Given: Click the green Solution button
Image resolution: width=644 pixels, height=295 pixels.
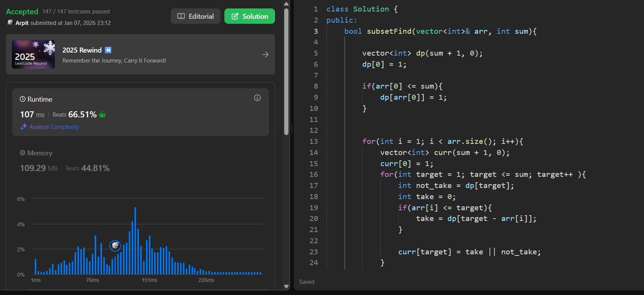Looking at the screenshot, I should click(250, 16).
